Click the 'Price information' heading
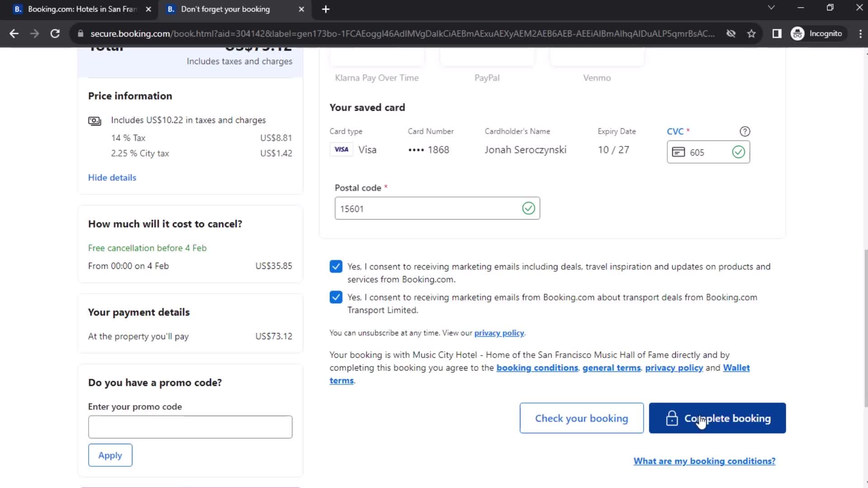Screen dimensions: 868x488 click(130, 96)
